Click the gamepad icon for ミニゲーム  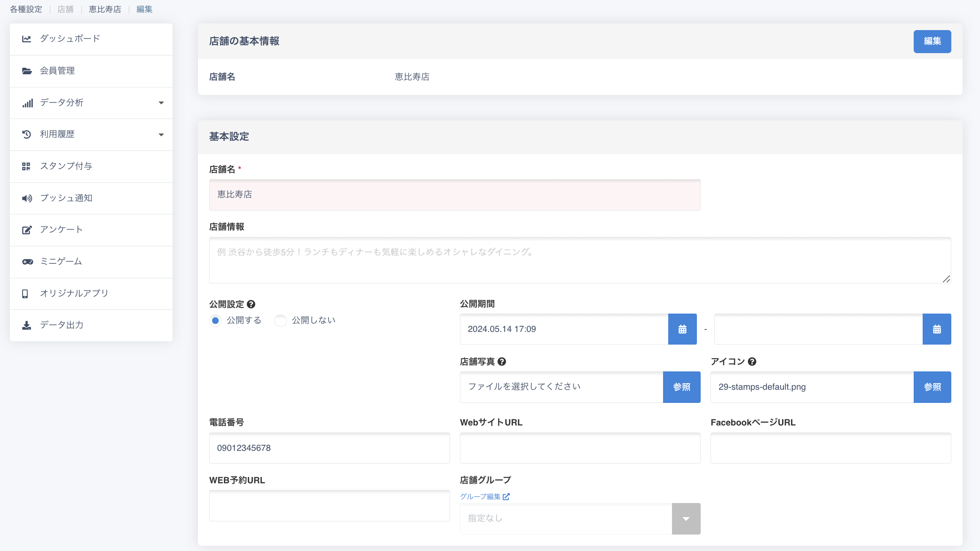(x=27, y=262)
